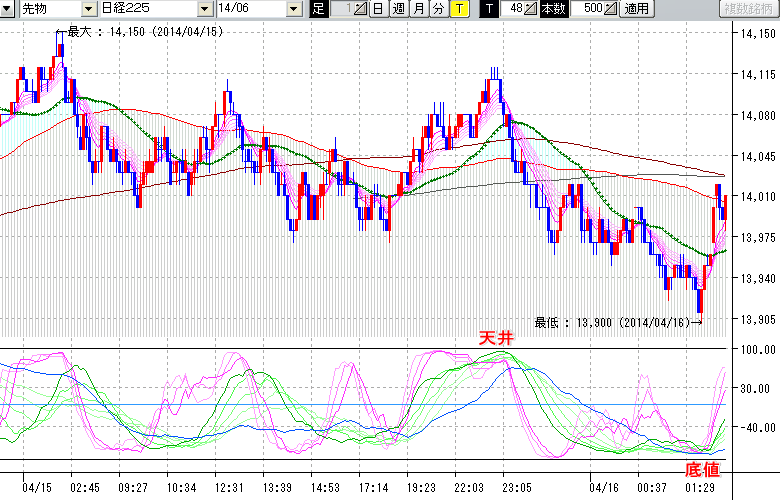Focus the T period field showing 48
This screenshot has height=500, width=780.
click(x=512, y=9)
